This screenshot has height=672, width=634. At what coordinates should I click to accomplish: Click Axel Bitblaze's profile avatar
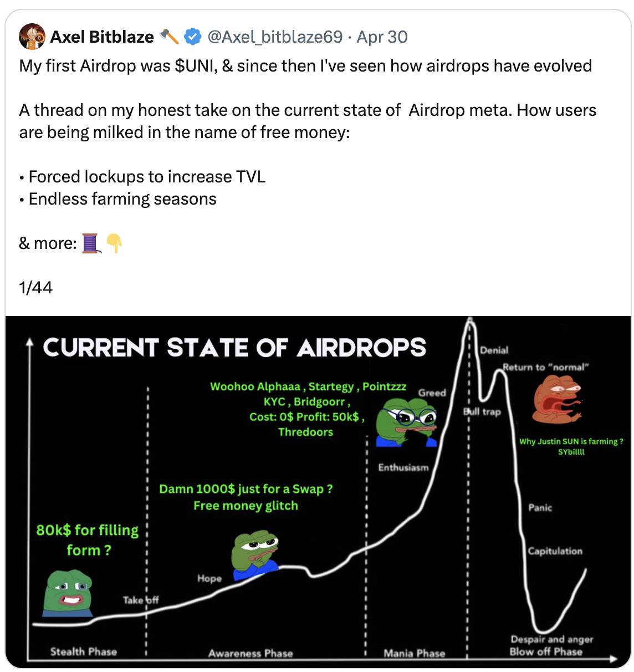[x=32, y=37]
